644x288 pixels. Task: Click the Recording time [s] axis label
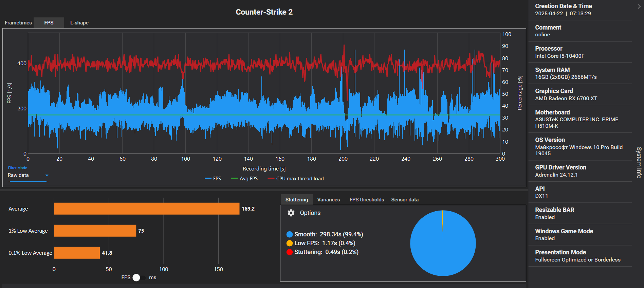[264, 169]
